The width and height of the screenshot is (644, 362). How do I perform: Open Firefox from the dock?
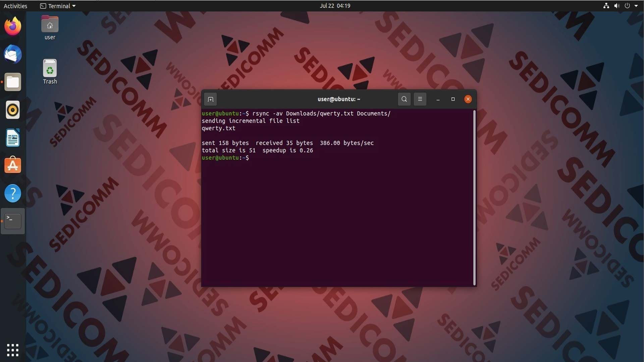pos(13,26)
